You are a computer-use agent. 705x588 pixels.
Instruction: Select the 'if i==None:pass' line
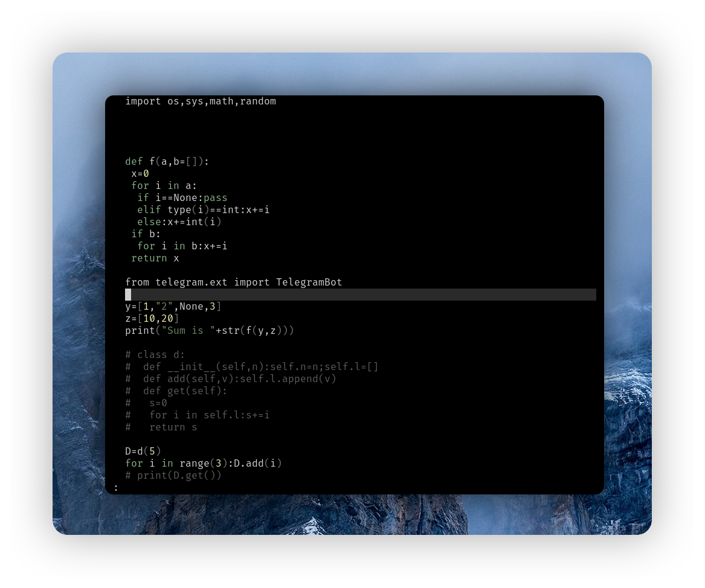click(182, 198)
